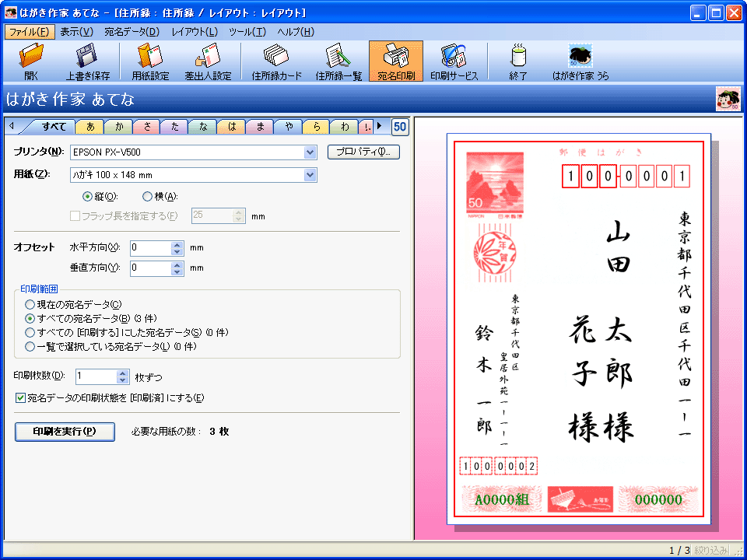
Task: Click the 1 / 3 page count in the status bar
Action: click(679, 551)
